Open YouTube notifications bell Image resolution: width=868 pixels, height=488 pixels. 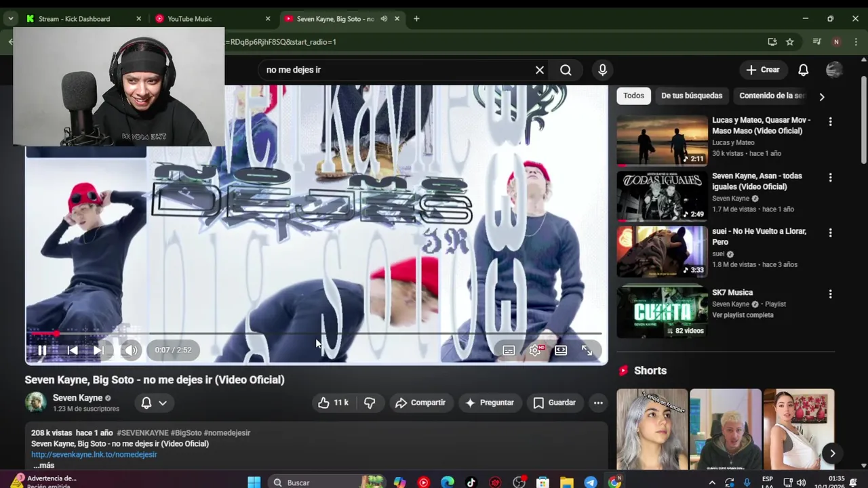tap(803, 70)
